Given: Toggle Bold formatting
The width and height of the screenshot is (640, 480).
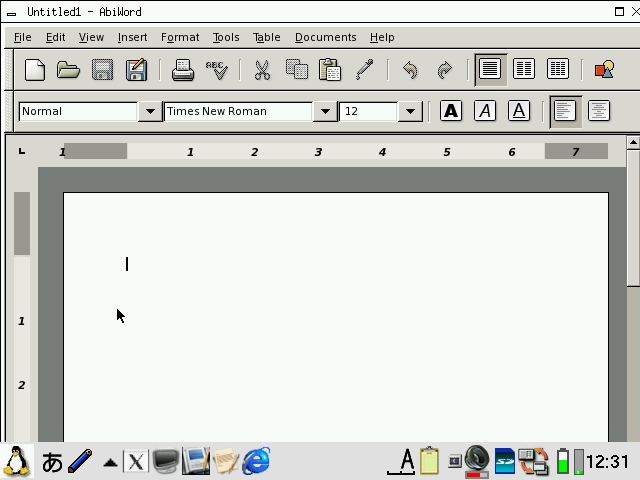Looking at the screenshot, I should coord(451,111).
